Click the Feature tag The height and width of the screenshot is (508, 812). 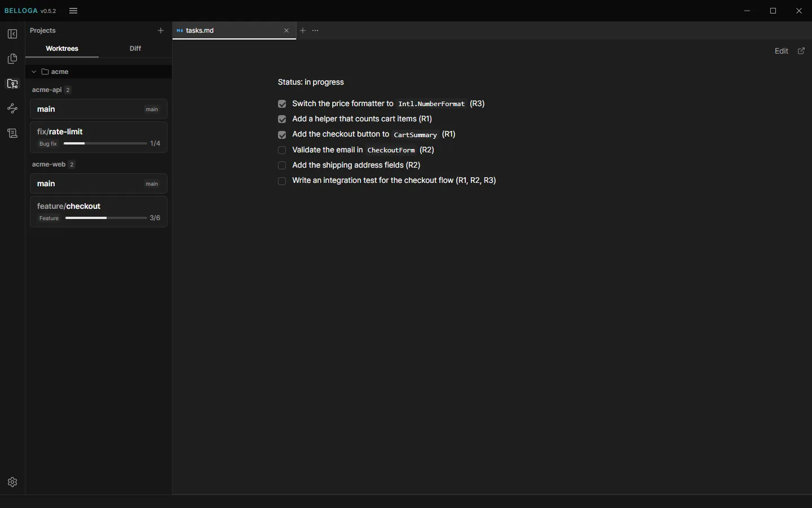coord(49,218)
